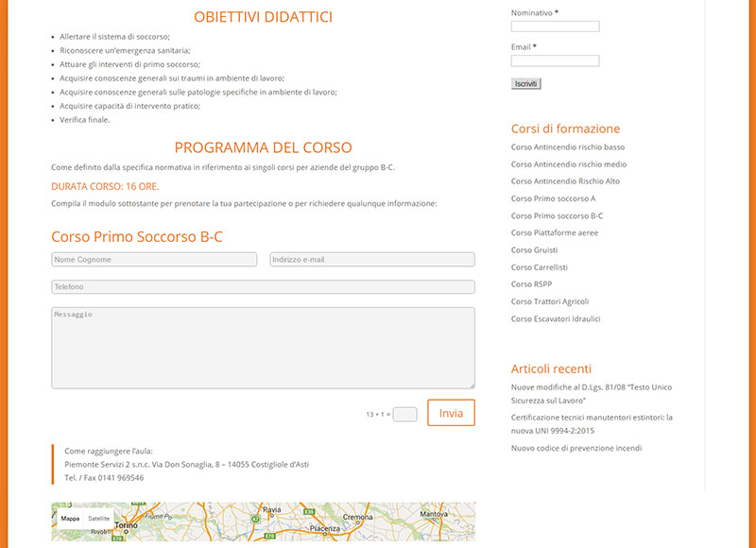Click the address line Piemonte Servizi 2 s.n.c.
The height and width of the screenshot is (548, 756).
click(186, 465)
